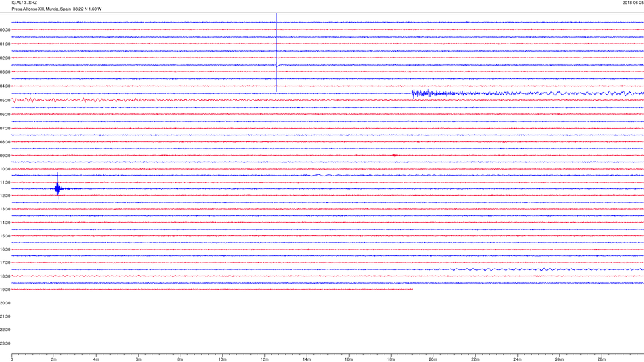Click the station code IG.AL13..SHZ
Image resolution: width=644 pixels, height=362 pixels.
point(24,3)
